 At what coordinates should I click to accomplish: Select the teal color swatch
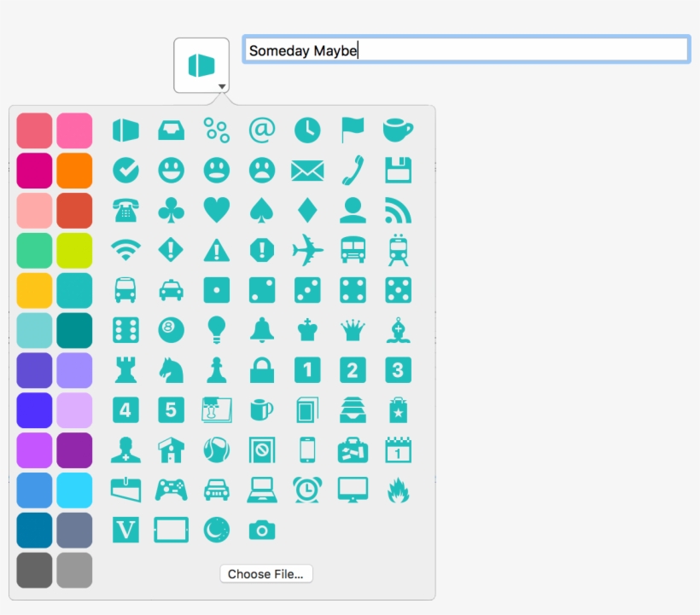coord(74,290)
